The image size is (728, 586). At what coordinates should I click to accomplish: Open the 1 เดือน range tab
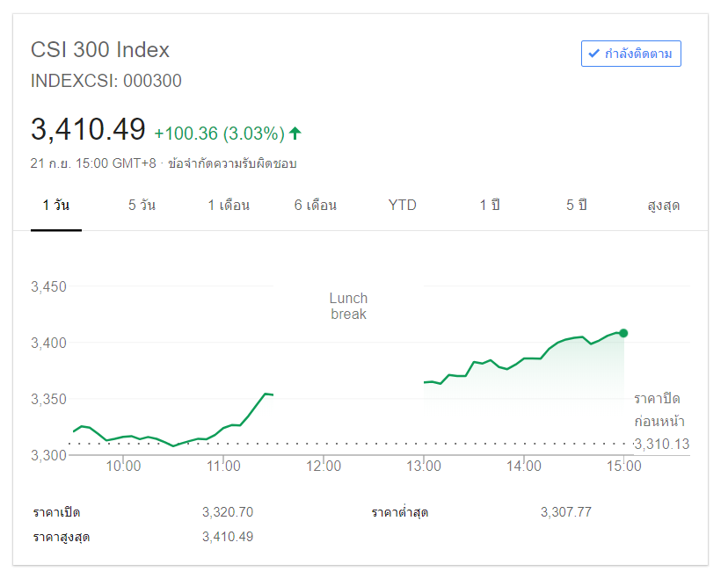[229, 206]
